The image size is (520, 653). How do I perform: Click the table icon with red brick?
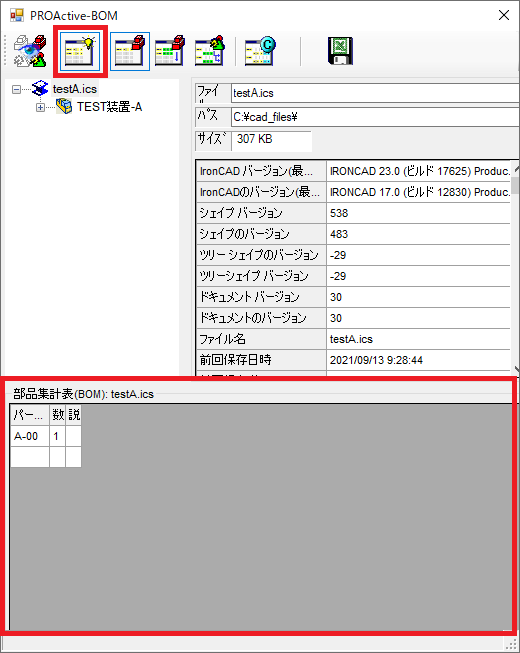click(129, 51)
